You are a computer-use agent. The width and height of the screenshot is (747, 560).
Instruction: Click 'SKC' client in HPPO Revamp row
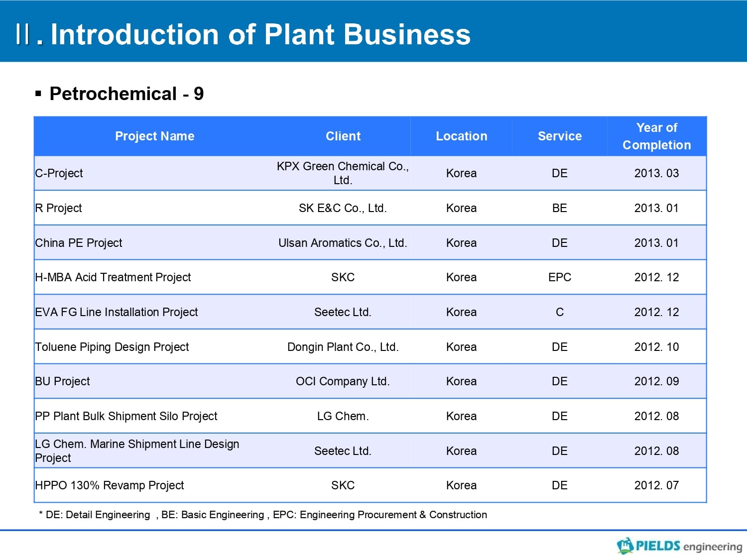pos(343,485)
